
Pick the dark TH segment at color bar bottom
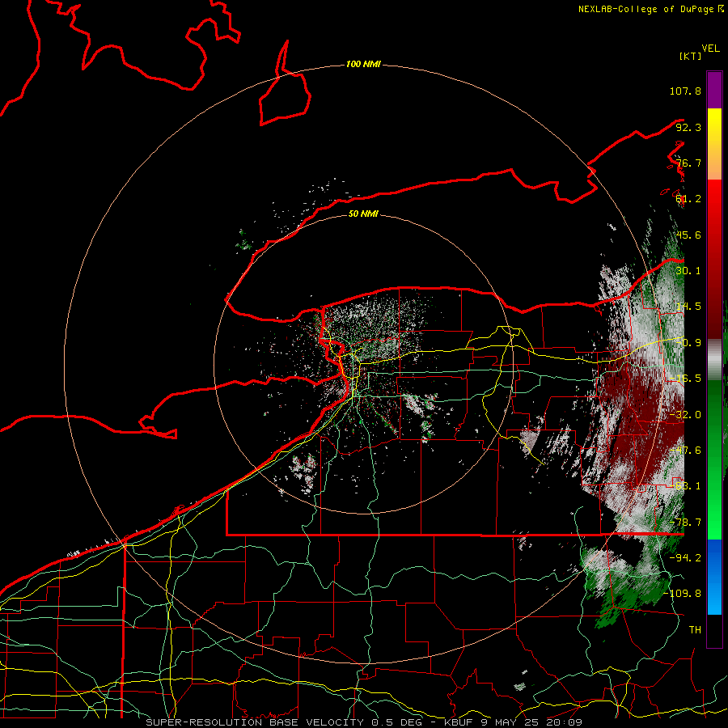[714, 631]
